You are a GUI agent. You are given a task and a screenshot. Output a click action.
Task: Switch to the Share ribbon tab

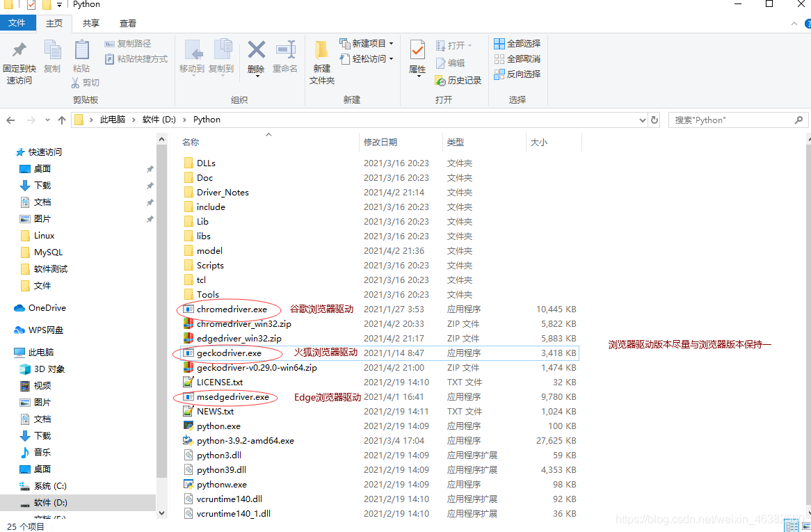90,23
